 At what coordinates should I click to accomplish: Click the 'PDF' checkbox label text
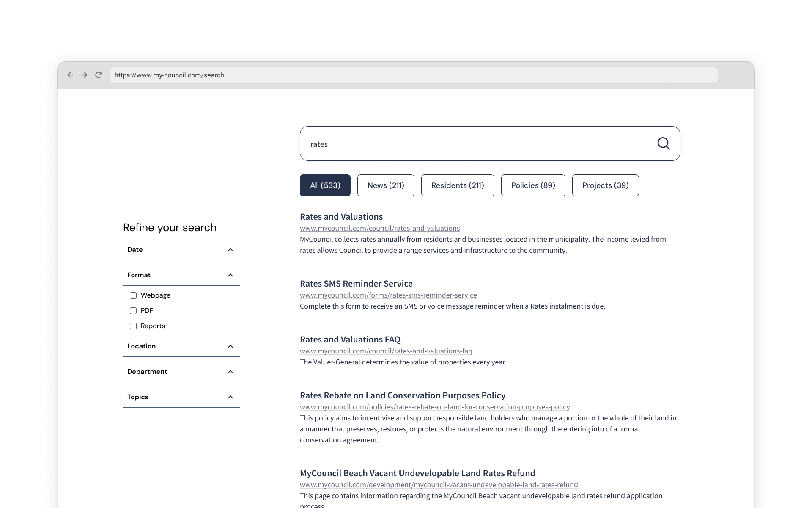(x=147, y=311)
